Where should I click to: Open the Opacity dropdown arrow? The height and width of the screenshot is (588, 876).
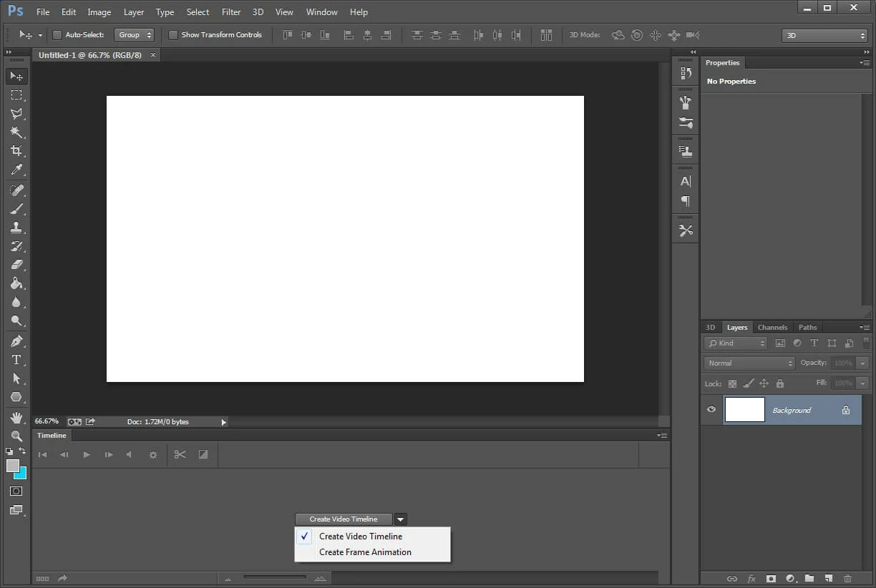pos(863,363)
